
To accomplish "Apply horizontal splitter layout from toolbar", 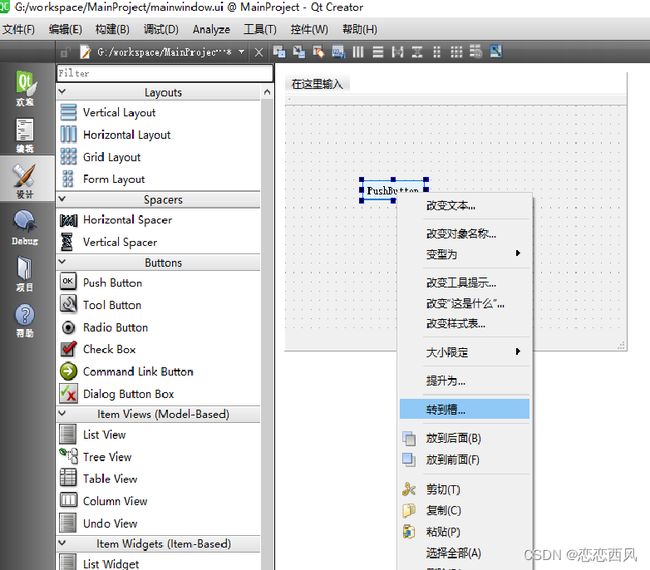I will click(397, 52).
